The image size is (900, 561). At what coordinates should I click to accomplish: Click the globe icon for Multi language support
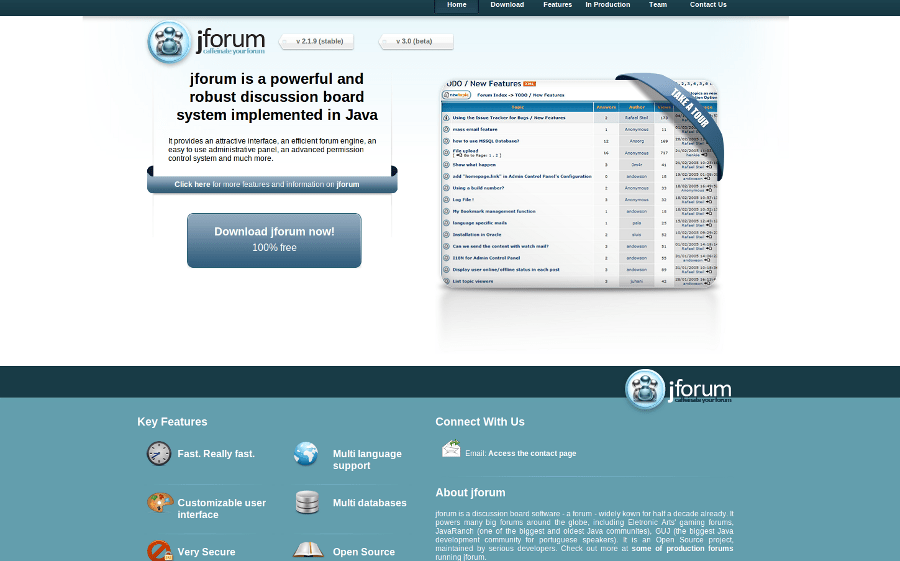(306, 454)
